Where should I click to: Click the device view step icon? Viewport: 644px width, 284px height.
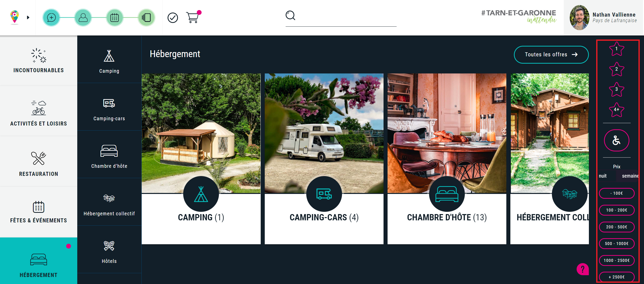(146, 18)
